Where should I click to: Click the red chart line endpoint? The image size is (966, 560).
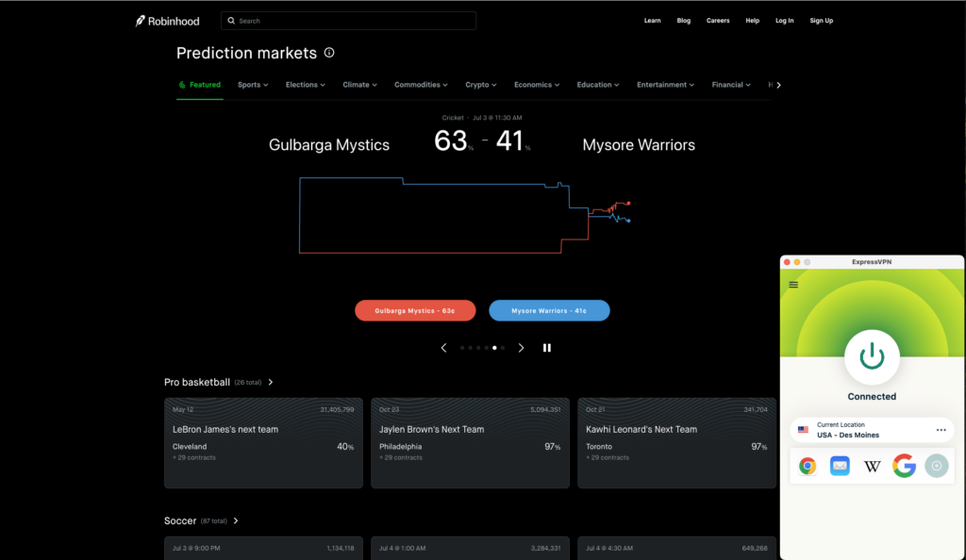[628, 203]
